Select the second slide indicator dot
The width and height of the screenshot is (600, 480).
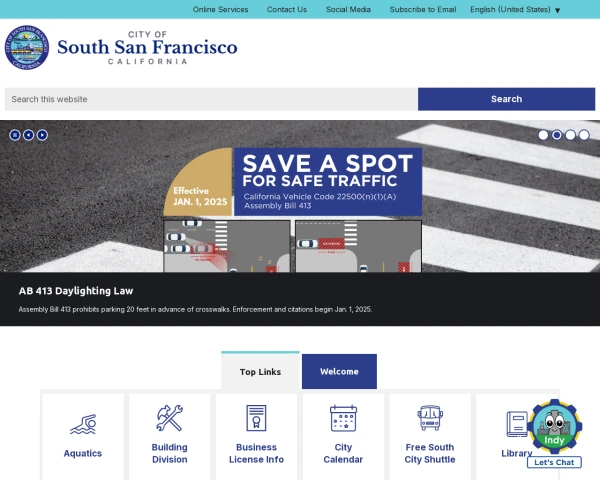click(557, 135)
